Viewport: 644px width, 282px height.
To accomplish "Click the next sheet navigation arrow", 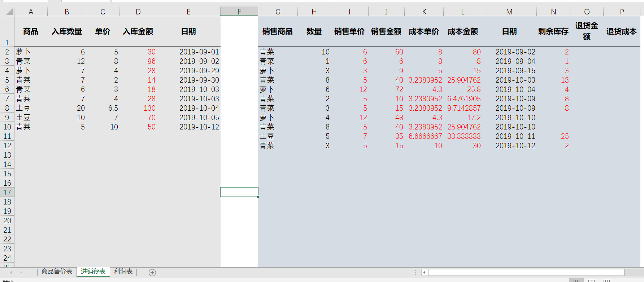I will tap(21, 272).
